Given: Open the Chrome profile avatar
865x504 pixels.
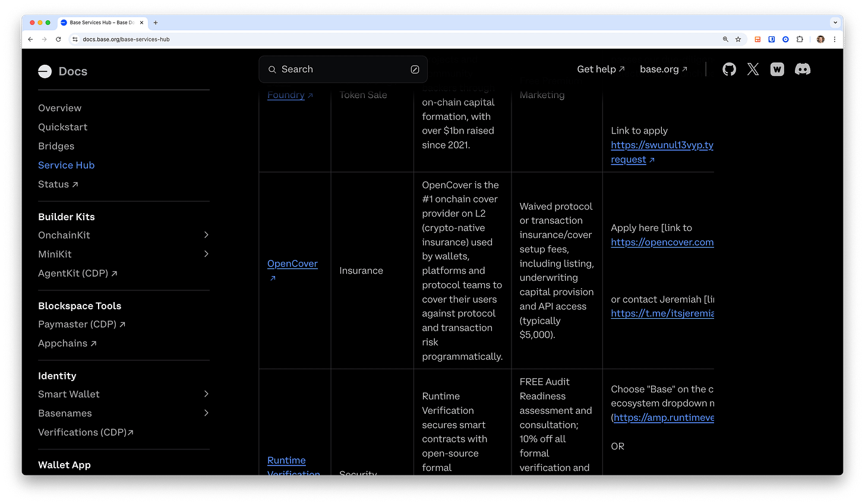Looking at the screenshot, I should point(820,39).
